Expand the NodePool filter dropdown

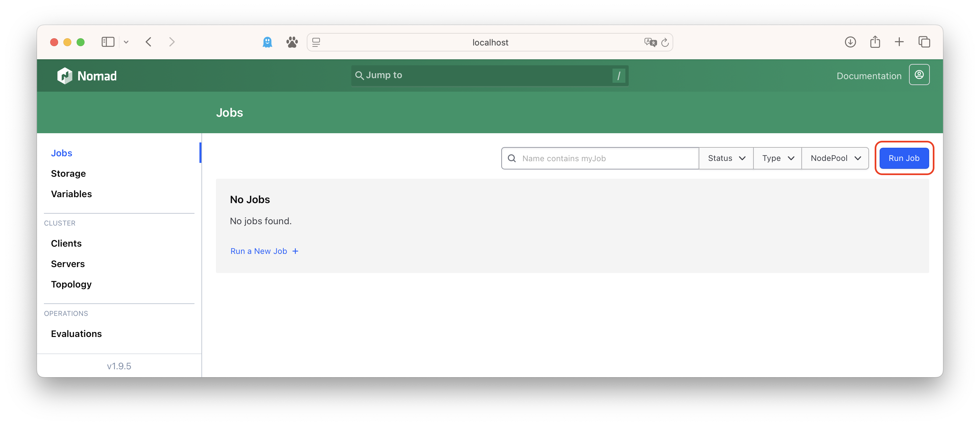pyautogui.click(x=835, y=159)
